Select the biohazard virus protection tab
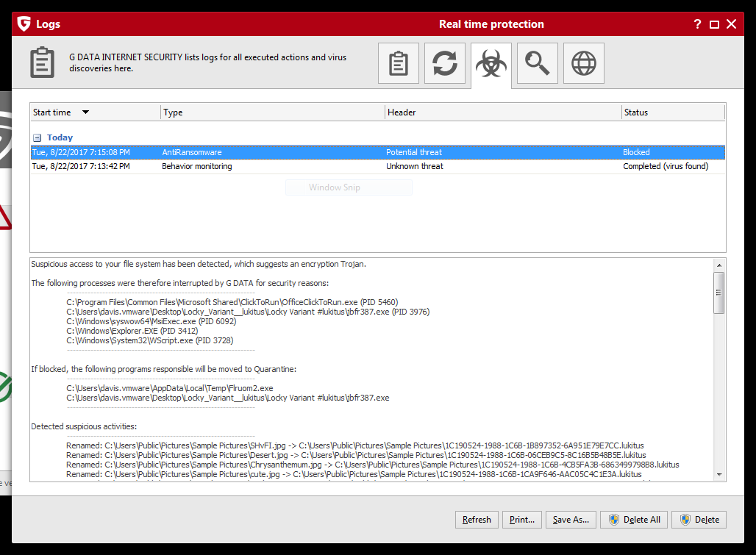This screenshot has width=756, height=555. (491, 64)
